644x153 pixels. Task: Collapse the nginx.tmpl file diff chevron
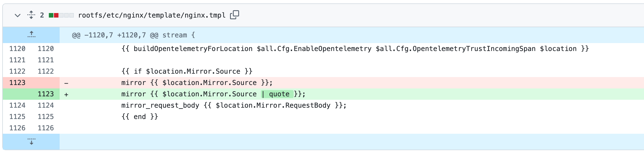pyautogui.click(x=18, y=15)
